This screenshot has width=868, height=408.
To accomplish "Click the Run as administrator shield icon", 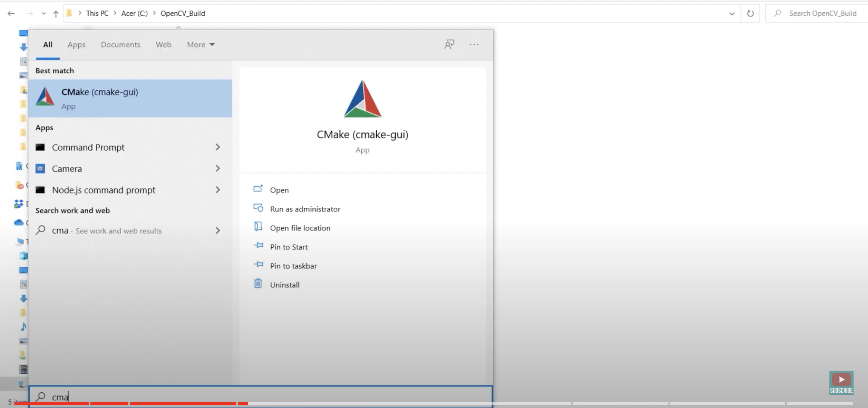I will 258,208.
